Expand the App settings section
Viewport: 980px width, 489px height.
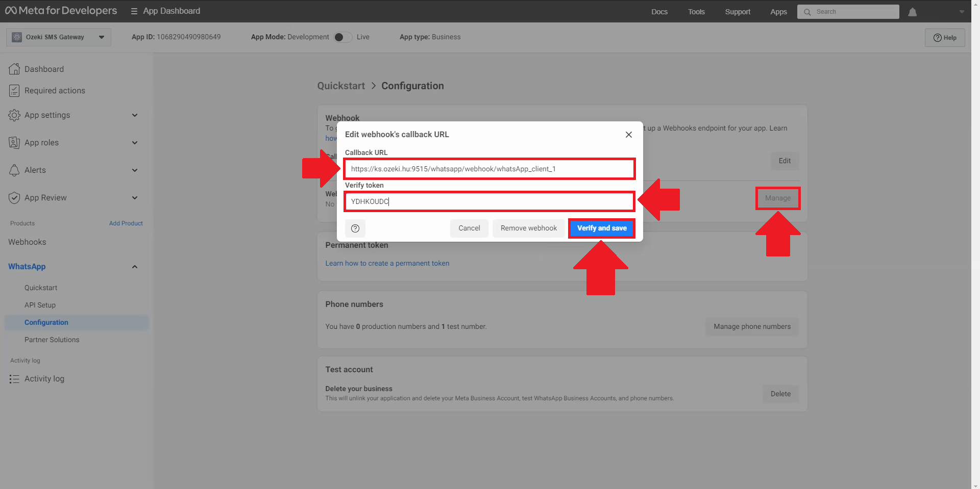tap(135, 115)
